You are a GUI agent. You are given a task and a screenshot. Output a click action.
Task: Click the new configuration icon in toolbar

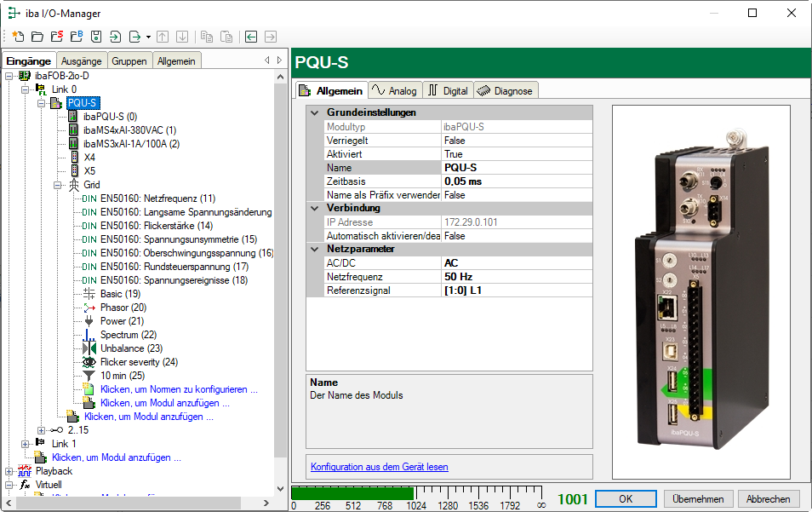(x=18, y=37)
